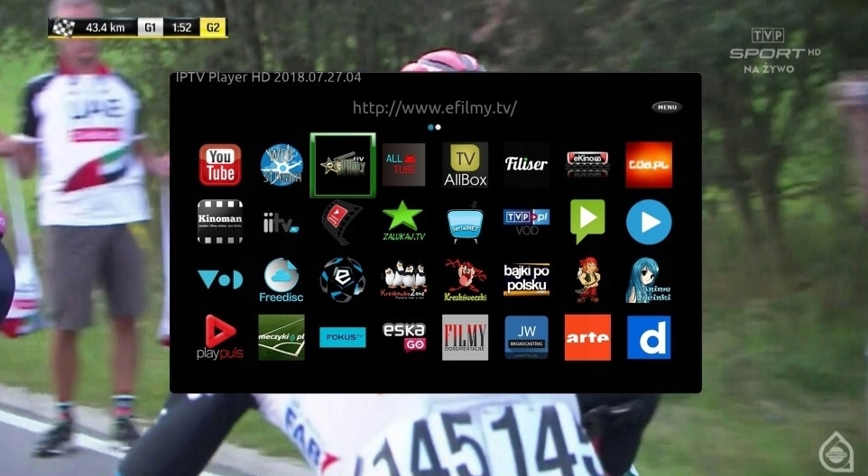Screen dimensions: 868x476
Task: Open the AllTube service
Action: point(403,164)
